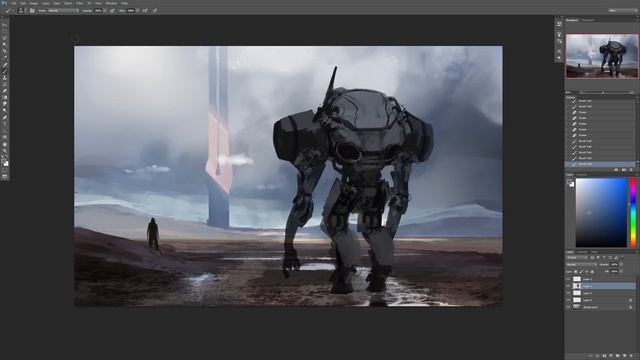The width and height of the screenshot is (640, 360).
Task: Select the highlighted last Brush Tool history state
Action: point(600,164)
